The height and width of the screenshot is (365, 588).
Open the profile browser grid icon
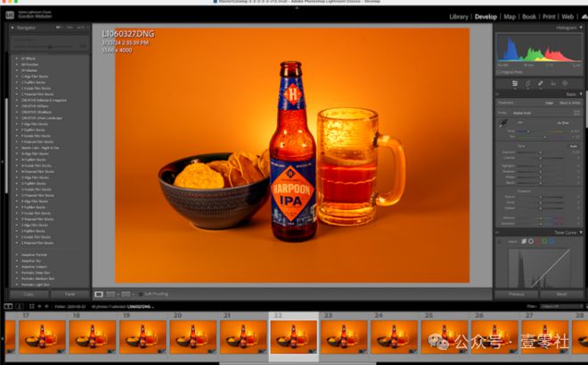coord(576,113)
